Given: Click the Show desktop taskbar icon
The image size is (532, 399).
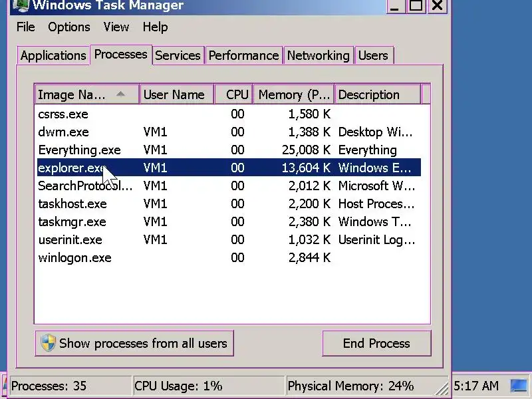Looking at the screenshot, I should tap(519, 386).
